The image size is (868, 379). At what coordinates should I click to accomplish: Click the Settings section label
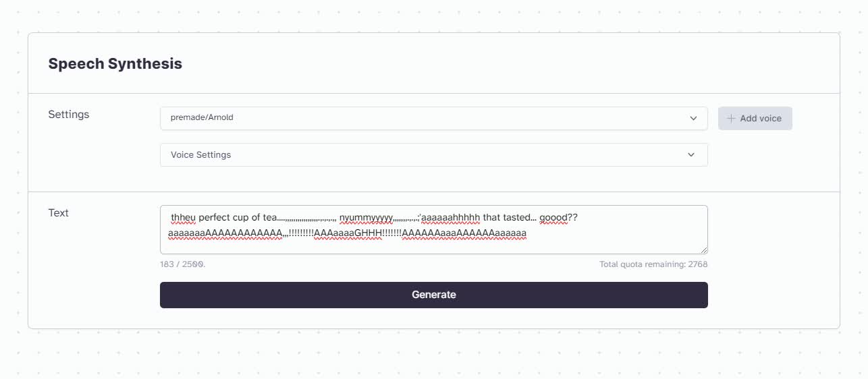[68, 114]
